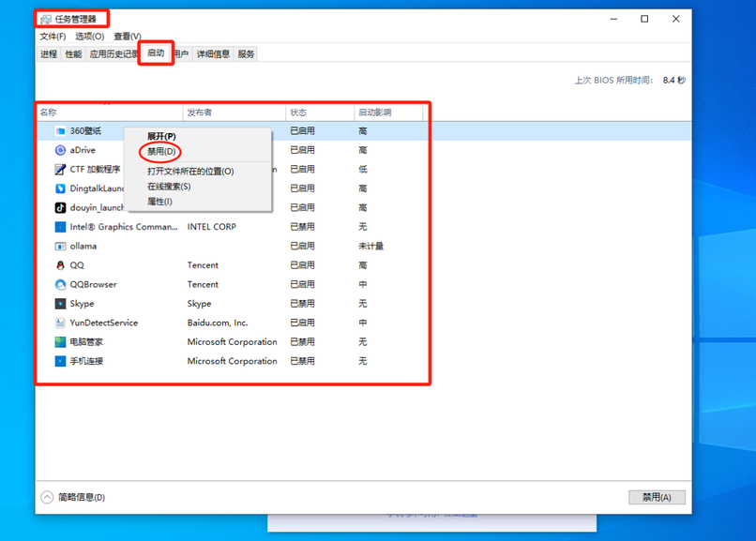756x541 pixels.
Task: Sort by the 状态 column header
Action: click(320, 113)
